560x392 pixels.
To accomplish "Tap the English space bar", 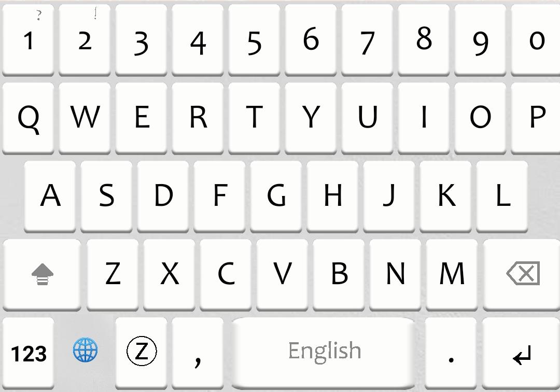I will (324, 352).
